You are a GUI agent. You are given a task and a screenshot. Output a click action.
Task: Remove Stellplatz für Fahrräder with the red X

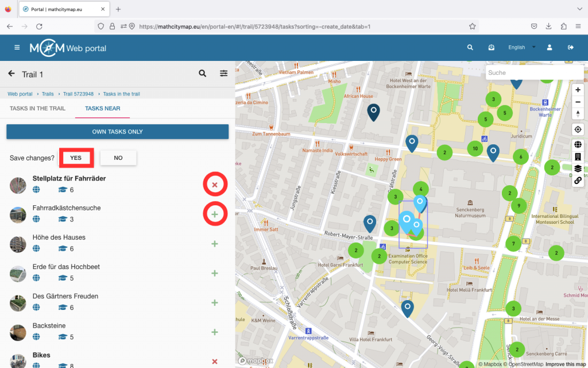point(215,185)
